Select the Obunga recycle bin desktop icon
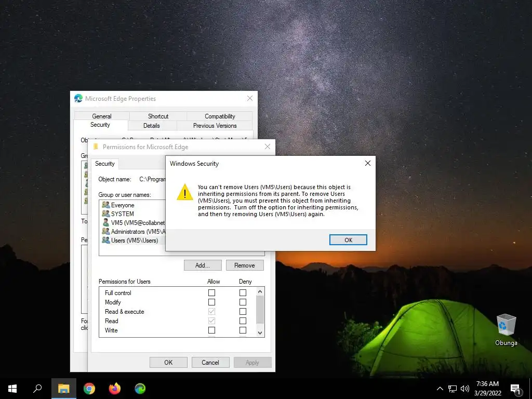This screenshot has width=532, height=399. (506, 329)
